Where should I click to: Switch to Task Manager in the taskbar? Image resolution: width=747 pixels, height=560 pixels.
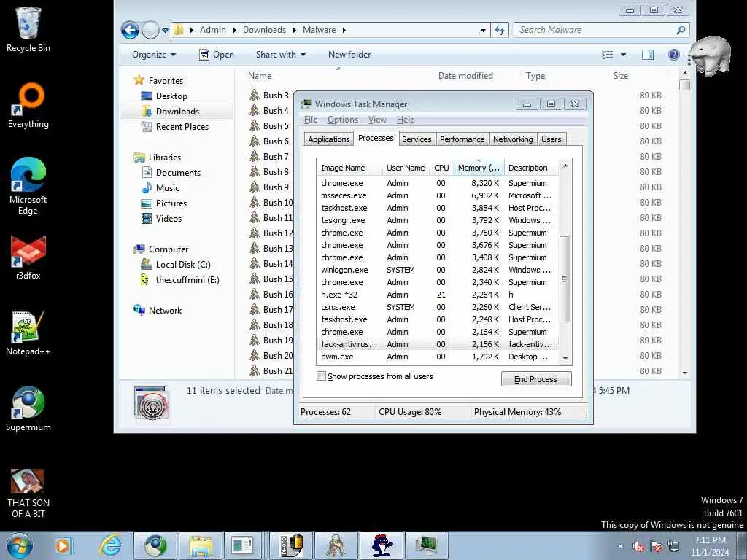(426, 545)
